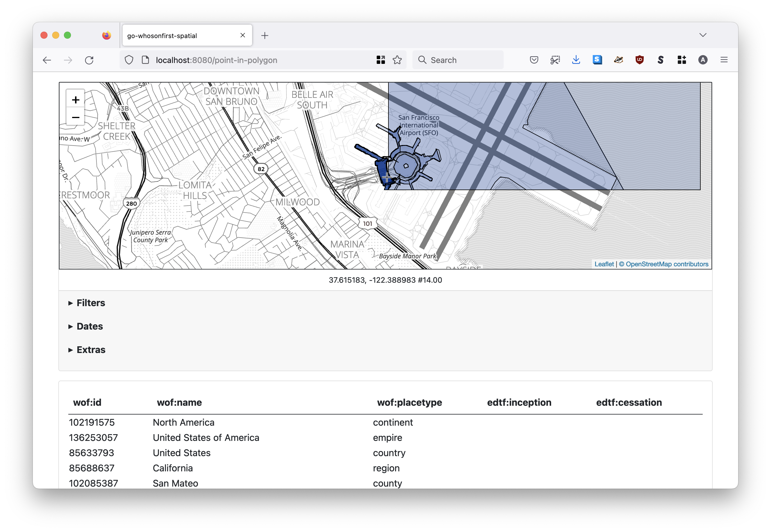Open site tracking protection shield
771x532 pixels.
(x=129, y=60)
